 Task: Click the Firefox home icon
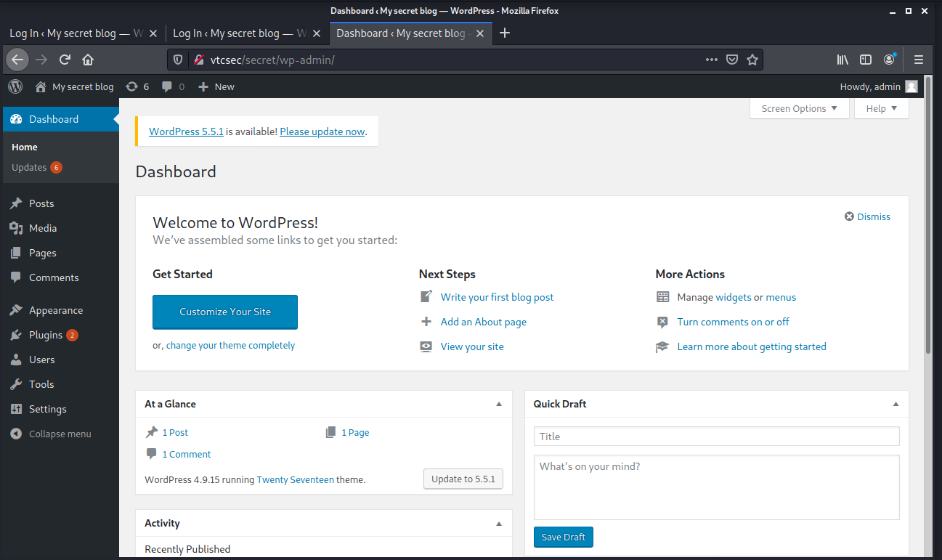pos(88,60)
